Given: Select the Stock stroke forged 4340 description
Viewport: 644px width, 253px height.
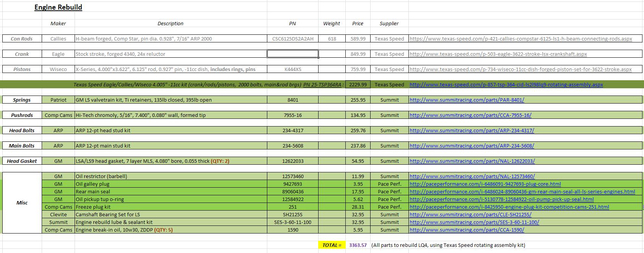Looking at the screenshot, I should pyautogui.click(x=171, y=54).
